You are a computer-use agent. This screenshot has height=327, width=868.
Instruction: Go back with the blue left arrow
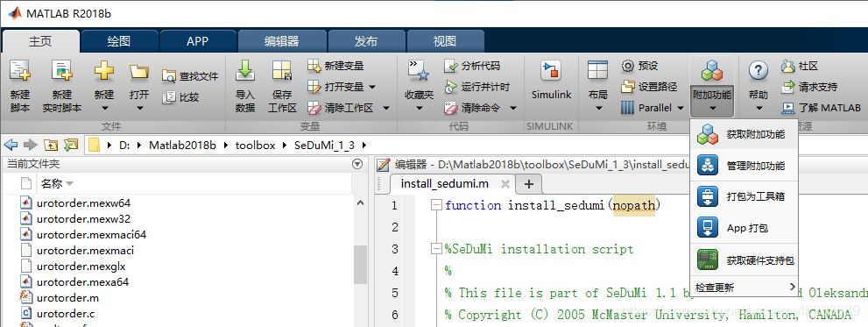coord(11,146)
